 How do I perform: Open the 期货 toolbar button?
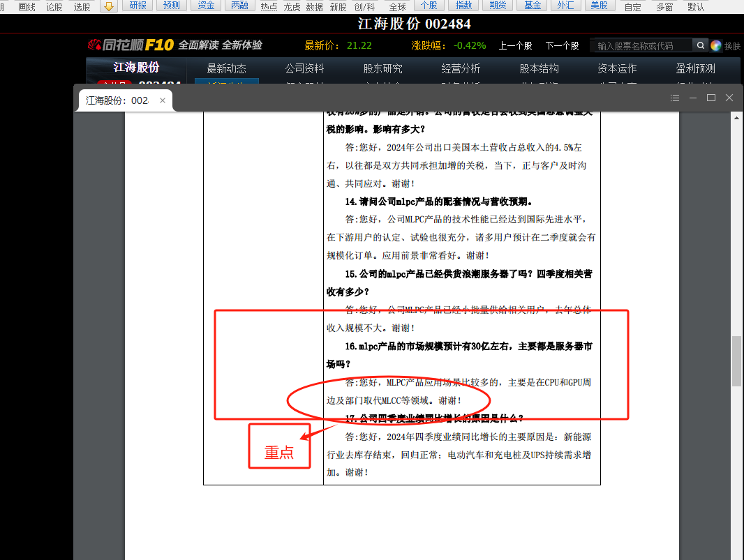498,5
